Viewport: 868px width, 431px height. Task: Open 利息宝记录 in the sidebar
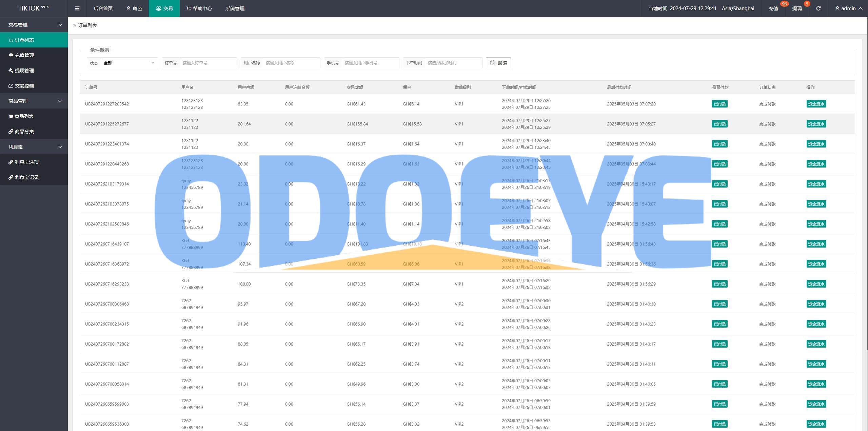tap(34, 177)
